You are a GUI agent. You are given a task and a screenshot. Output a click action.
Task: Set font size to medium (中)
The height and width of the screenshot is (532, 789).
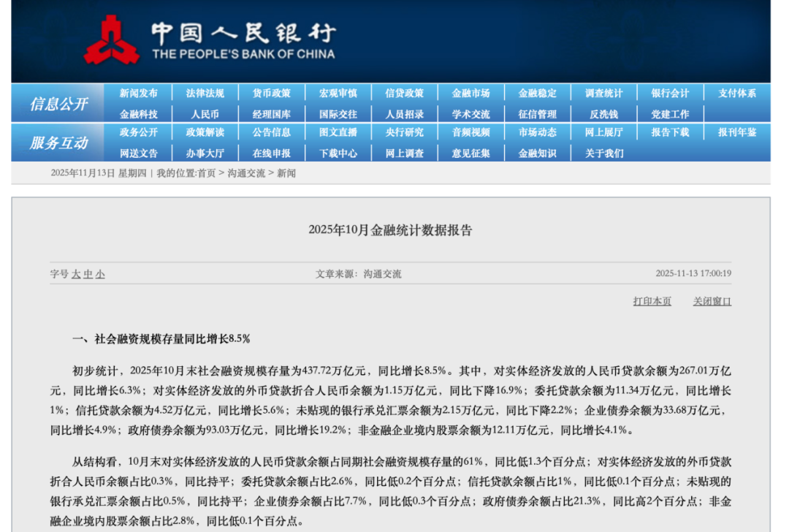88,274
